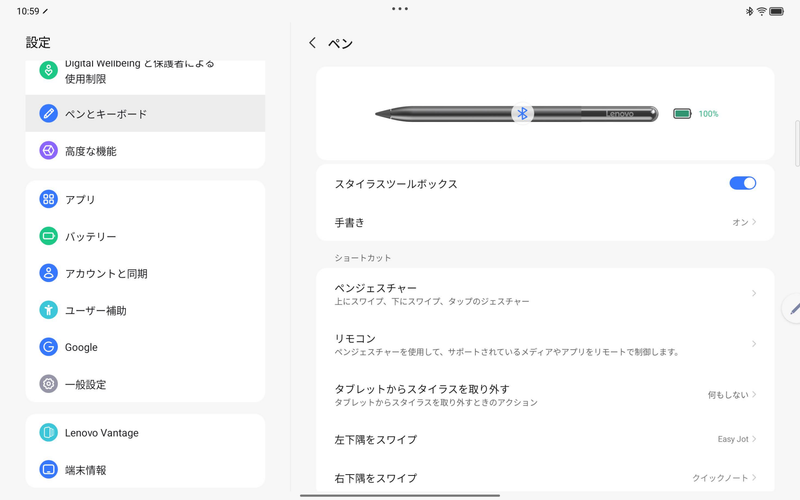The height and width of the screenshot is (500, 800).
Task: Open the ペンジェスチャー shortcut settings
Action: coord(545,293)
